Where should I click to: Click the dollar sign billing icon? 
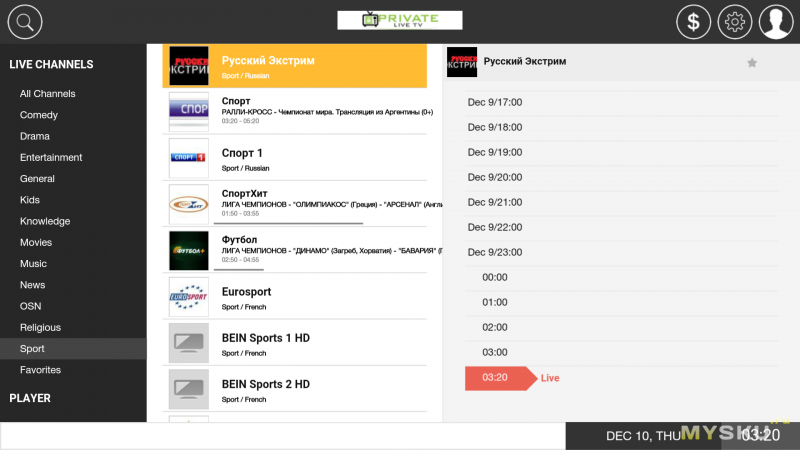694,21
